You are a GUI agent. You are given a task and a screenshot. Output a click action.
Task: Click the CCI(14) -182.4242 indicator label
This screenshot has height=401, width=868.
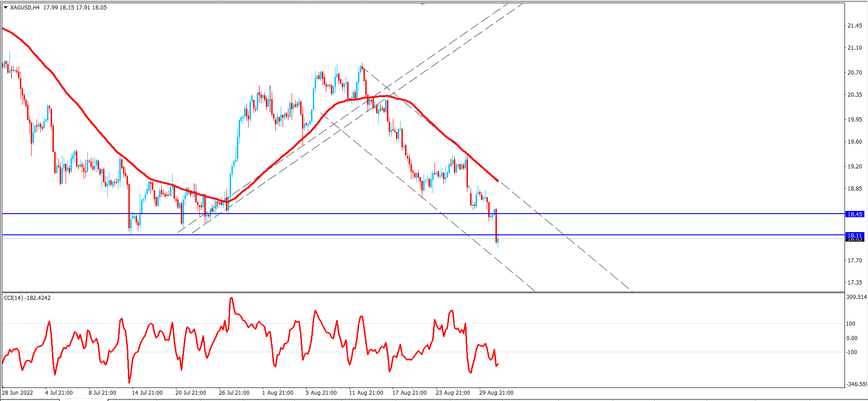[27, 298]
